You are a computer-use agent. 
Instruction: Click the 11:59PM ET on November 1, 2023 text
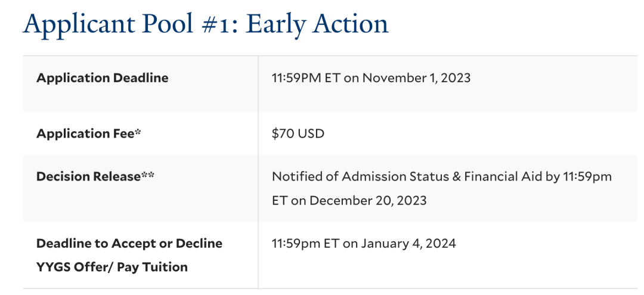371,78
